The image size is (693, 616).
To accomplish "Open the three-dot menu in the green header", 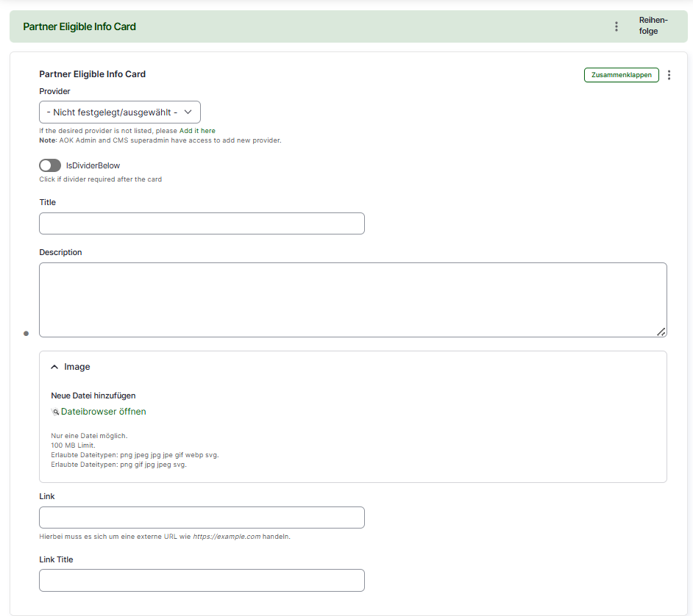I will [x=616, y=26].
